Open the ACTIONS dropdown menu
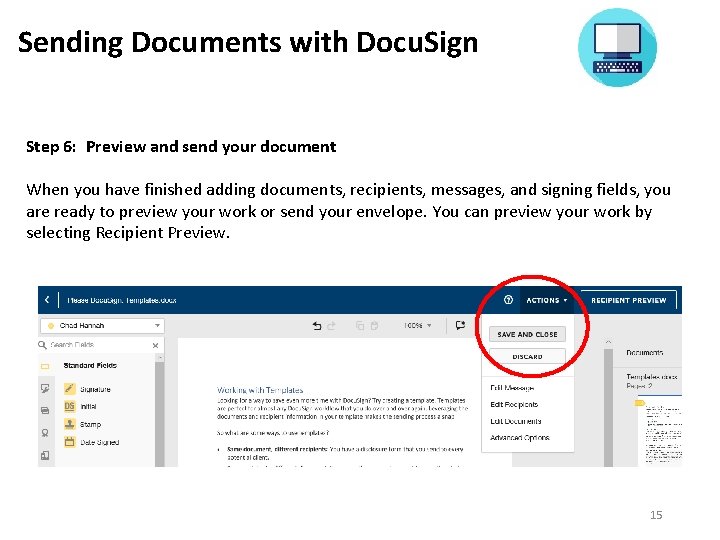 pyautogui.click(x=546, y=300)
